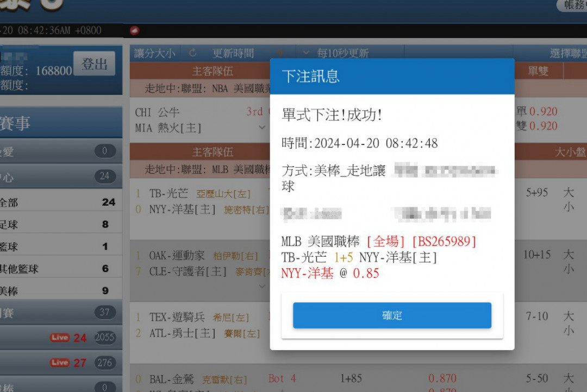Click the TB-光芒 team row
The height and width of the screenshot is (392, 587).
point(168,193)
